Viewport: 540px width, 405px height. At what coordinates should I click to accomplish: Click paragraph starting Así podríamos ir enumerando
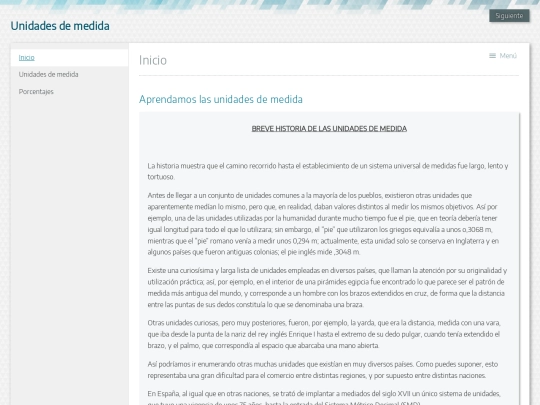[323, 370]
